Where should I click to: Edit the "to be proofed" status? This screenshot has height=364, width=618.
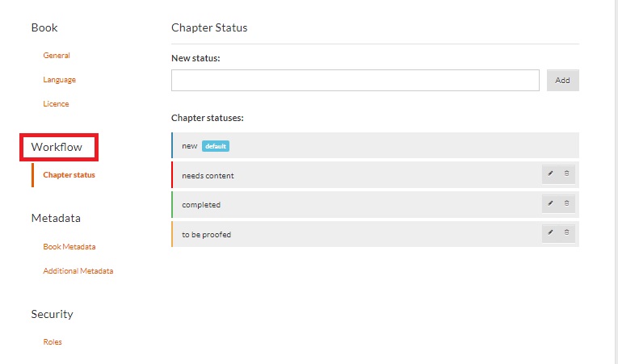(x=550, y=233)
